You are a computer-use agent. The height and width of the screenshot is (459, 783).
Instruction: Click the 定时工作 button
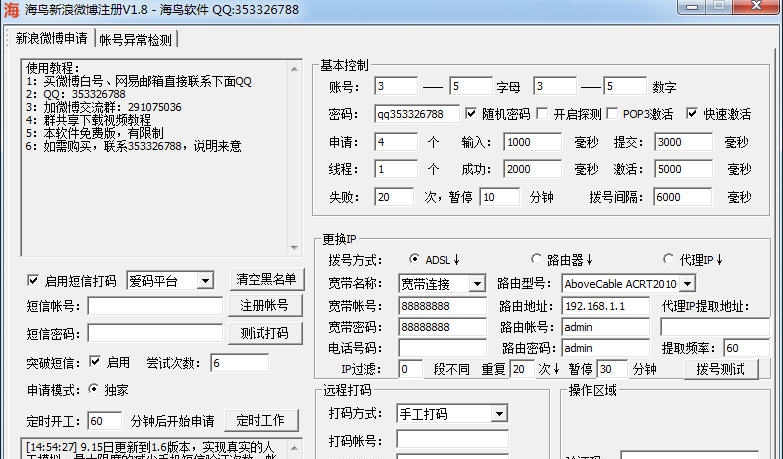[x=261, y=420]
